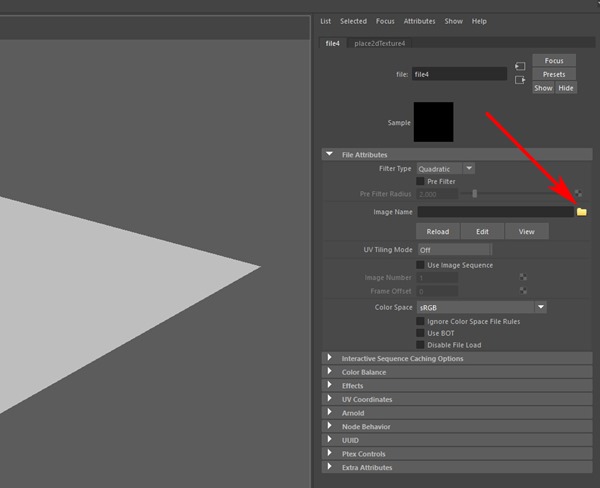Screen dimensions: 600x488
Task: Open the Attributes menu
Action: click(419, 21)
